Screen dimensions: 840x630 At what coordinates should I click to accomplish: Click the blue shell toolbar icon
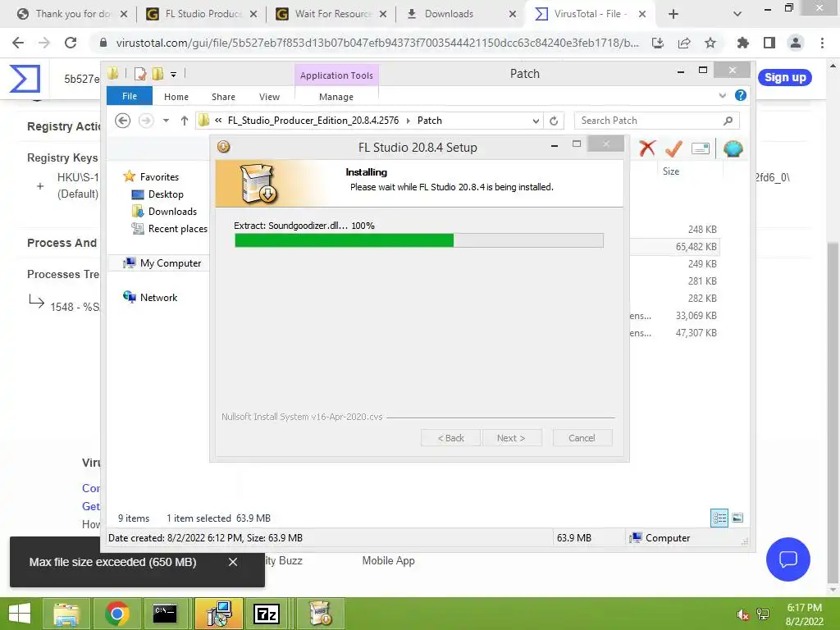(x=733, y=148)
